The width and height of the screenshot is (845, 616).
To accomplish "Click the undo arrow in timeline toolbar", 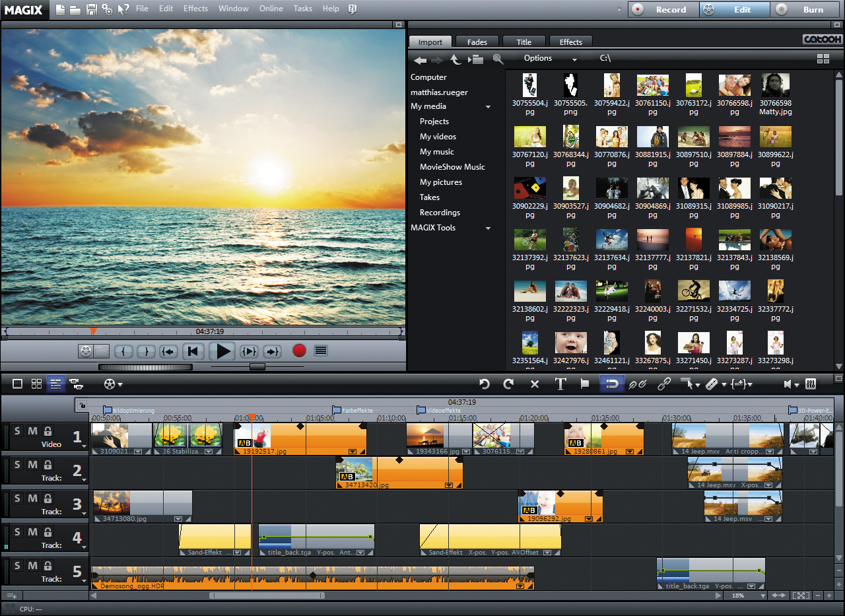I will pos(485,384).
